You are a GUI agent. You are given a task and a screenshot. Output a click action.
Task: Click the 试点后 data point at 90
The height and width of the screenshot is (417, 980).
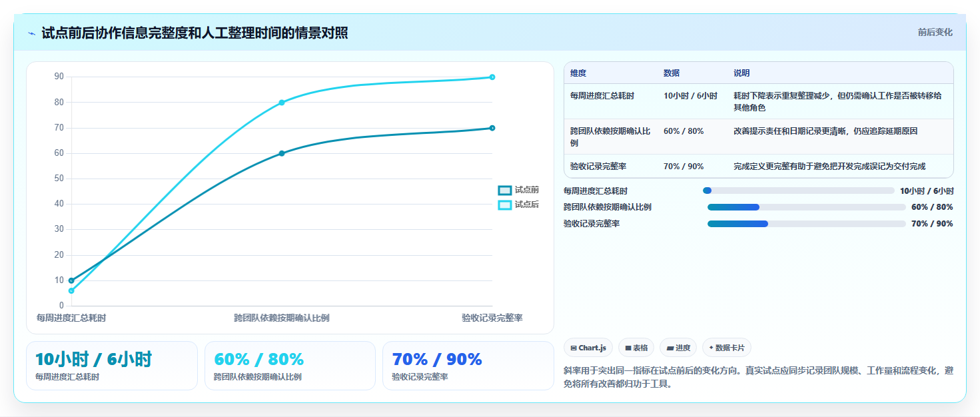point(492,77)
